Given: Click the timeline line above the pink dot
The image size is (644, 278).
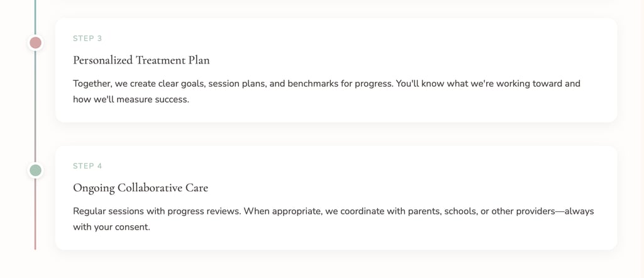Looking at the screenshot, I should pyautogui.click(x=35, y=16).
